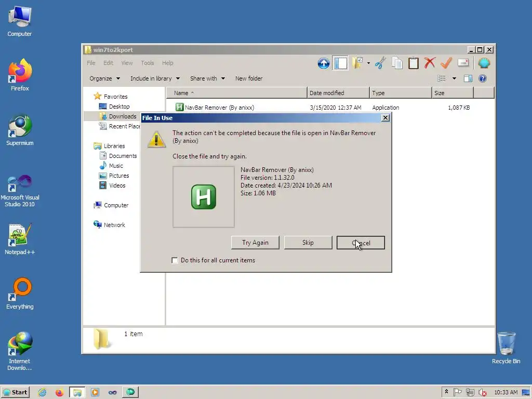
Task: Open the File menu
Action: coord(91,63)
